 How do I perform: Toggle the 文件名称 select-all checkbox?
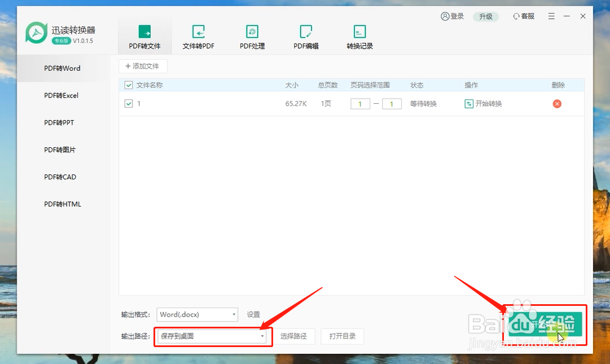(128, 85)
